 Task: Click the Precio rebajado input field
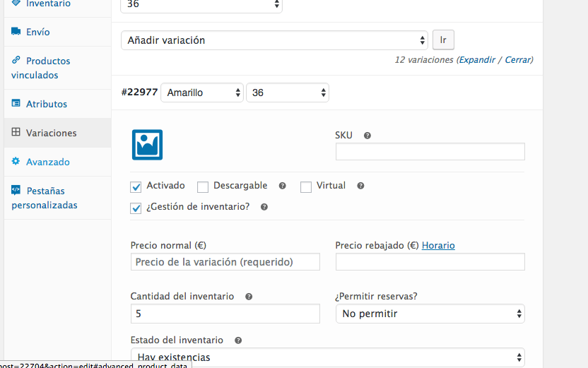[430, 261]
